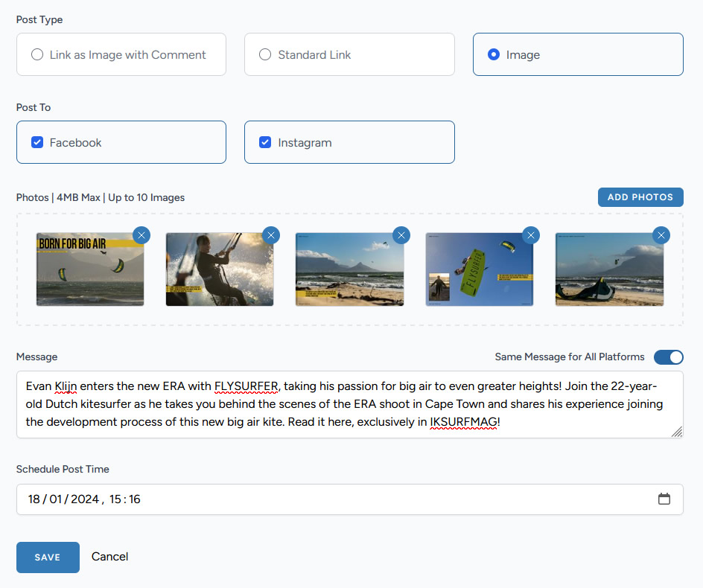Click inside the Message text area
The width and height of the screenshot is (703, 588).
tap(343, 405)
